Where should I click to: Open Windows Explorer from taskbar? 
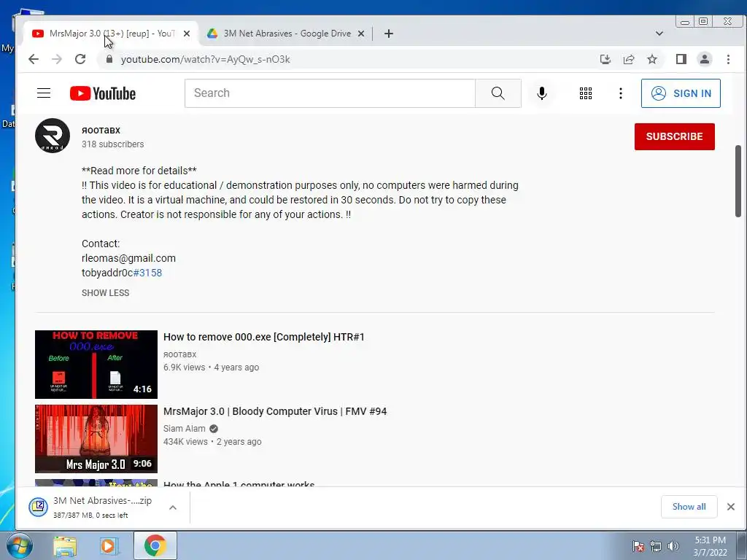pos(65,545)
